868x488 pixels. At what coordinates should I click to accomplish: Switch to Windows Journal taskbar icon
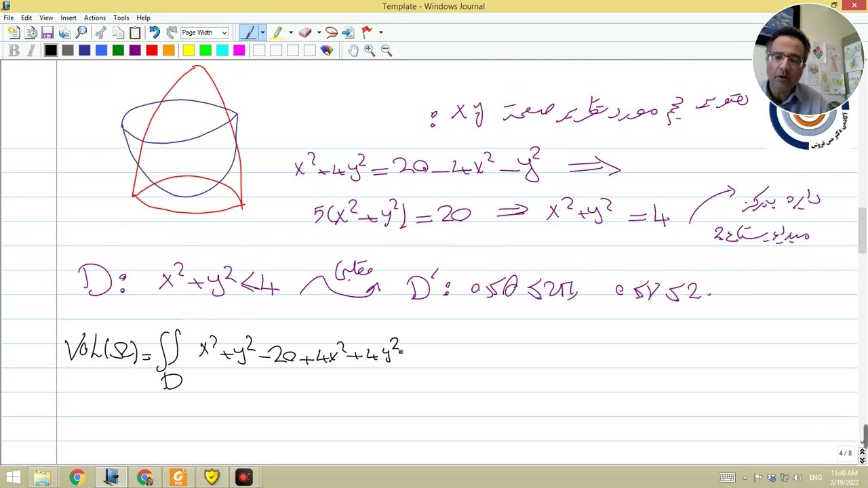[111, 478]
